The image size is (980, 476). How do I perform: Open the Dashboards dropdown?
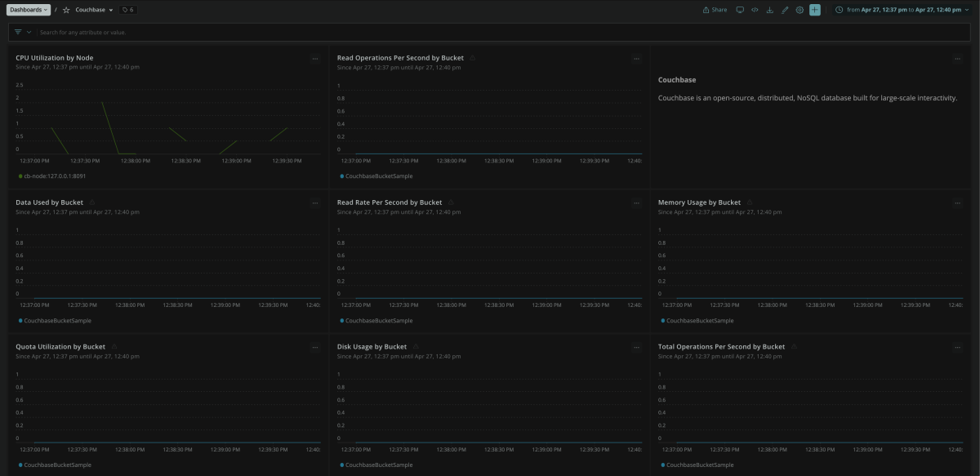[x=29, y=10]
